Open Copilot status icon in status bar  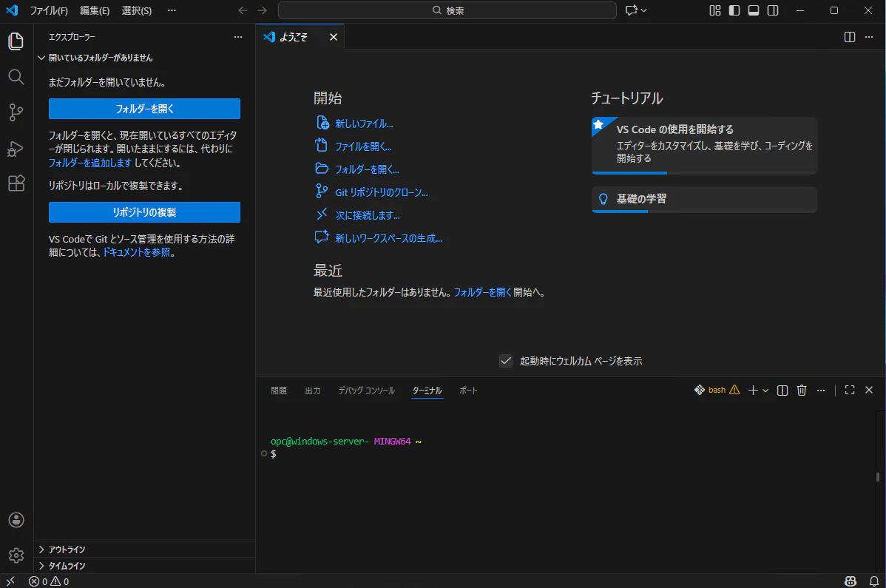[850, 581]
